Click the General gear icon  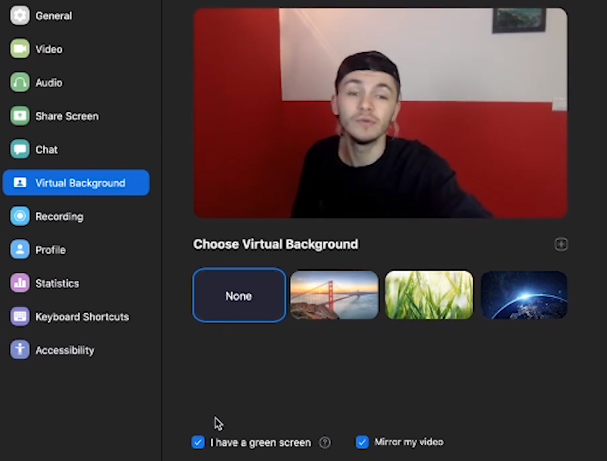[20, 15]
